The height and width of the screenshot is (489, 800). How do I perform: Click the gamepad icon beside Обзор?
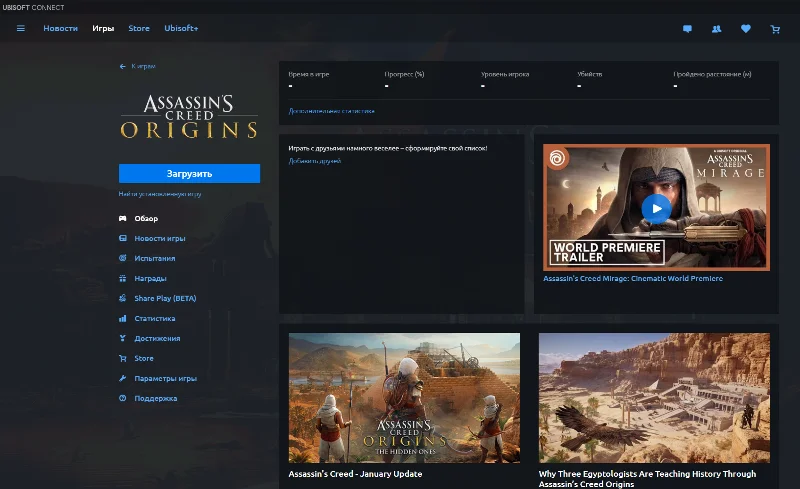point(123,218)
